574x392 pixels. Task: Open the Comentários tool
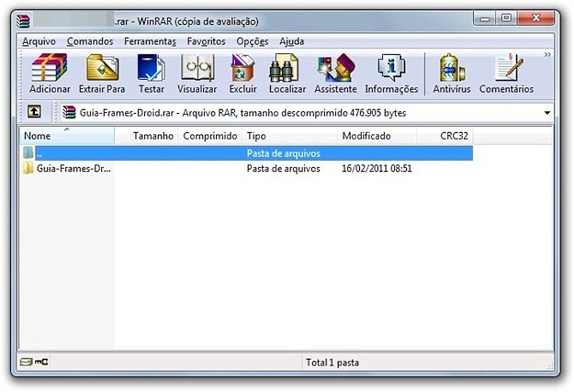(505, 73)
